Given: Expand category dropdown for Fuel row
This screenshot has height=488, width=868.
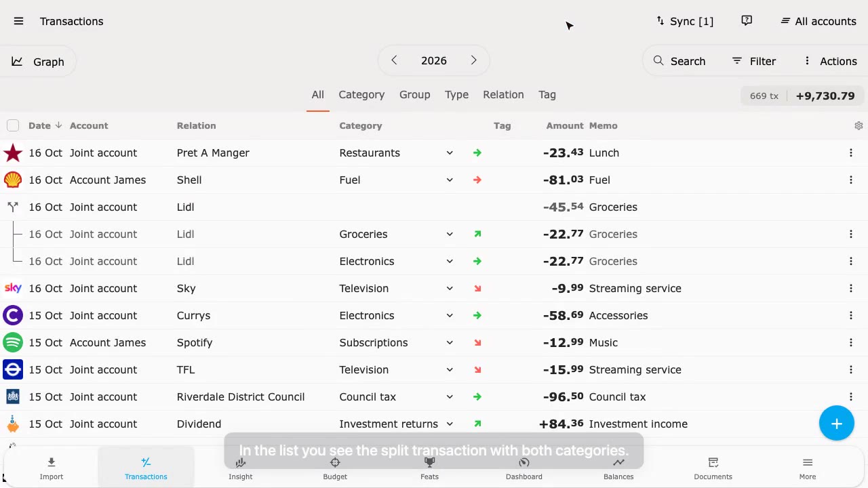Looking at the screenshot, I should (x=450, y=180).
